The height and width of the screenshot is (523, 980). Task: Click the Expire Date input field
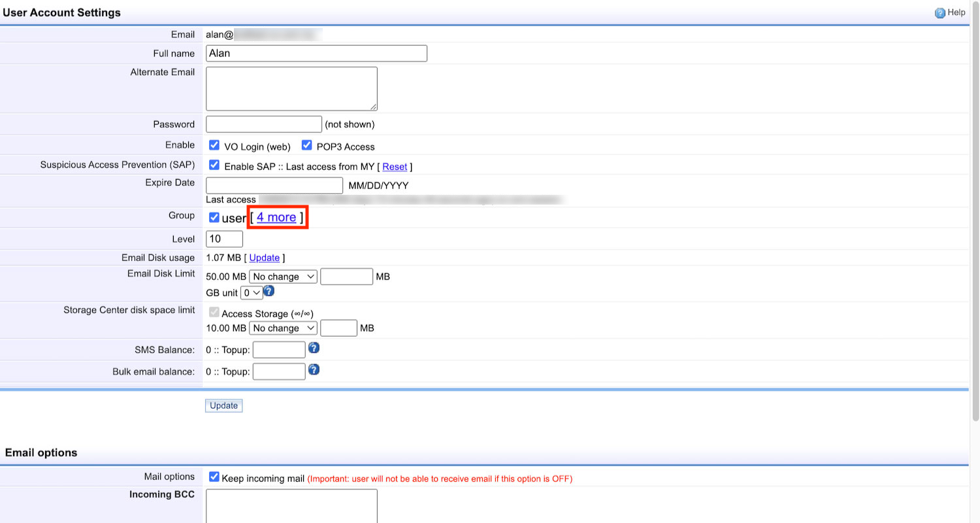pyautogui.click(x=274, y=186)
